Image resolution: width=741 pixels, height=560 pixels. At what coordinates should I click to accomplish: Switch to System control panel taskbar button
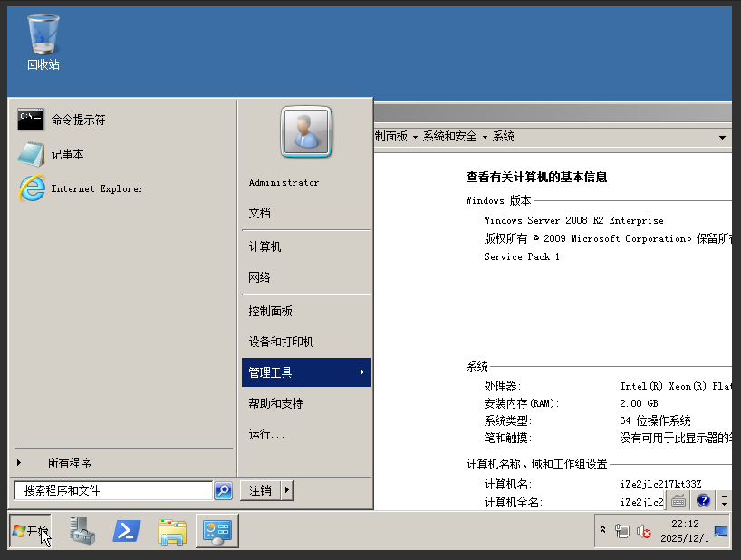[217, 531]
